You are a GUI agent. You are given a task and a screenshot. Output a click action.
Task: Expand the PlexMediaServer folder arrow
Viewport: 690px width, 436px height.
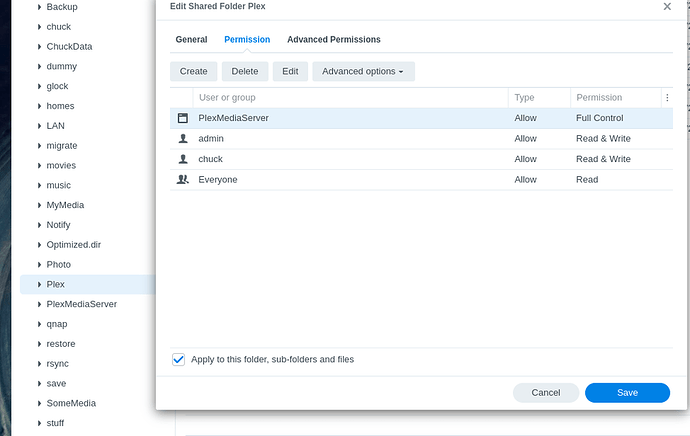[39, 304]
